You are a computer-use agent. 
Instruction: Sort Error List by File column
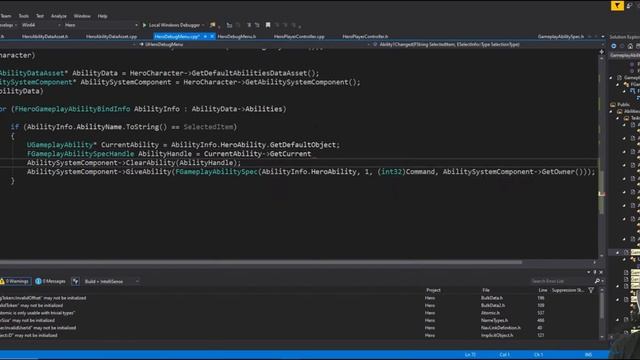coord(486,290)
